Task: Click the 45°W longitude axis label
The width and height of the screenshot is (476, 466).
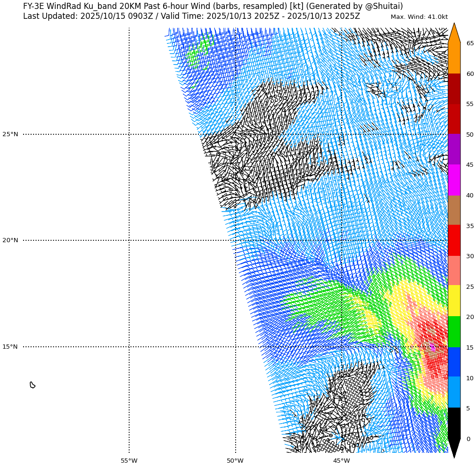Action: [x=341, y=460]
